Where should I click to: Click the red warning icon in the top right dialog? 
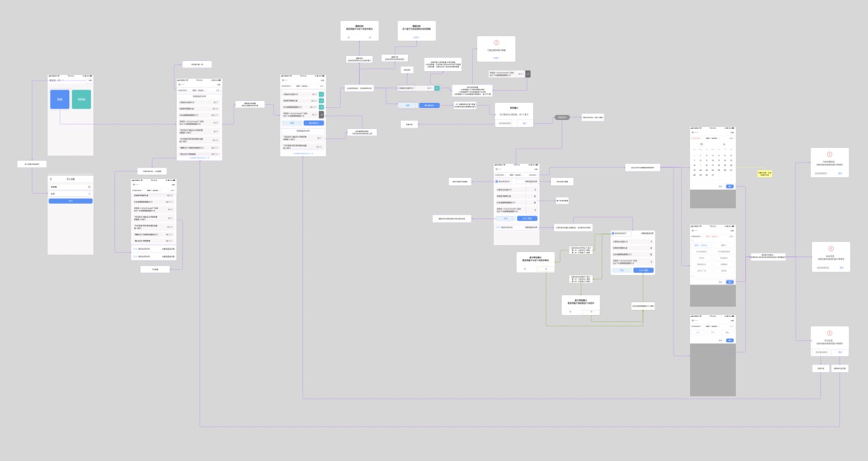click(829, 154)
